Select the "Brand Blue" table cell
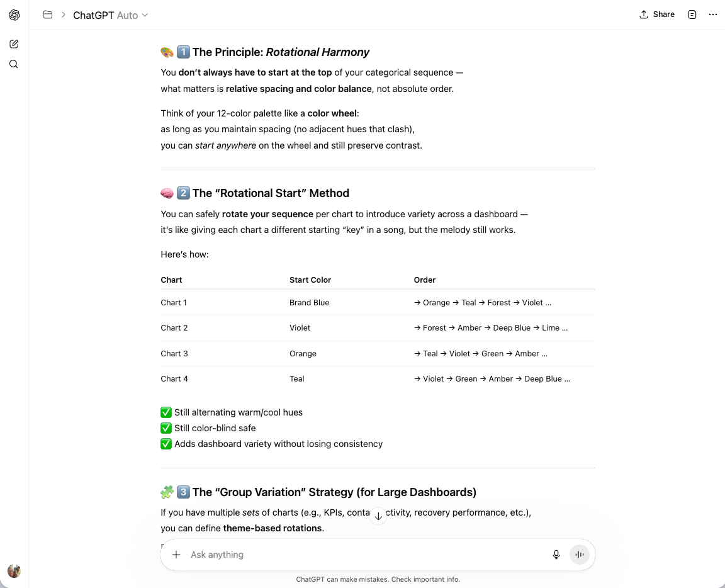Viewport: 725px width, 588px height. (310, 303)
